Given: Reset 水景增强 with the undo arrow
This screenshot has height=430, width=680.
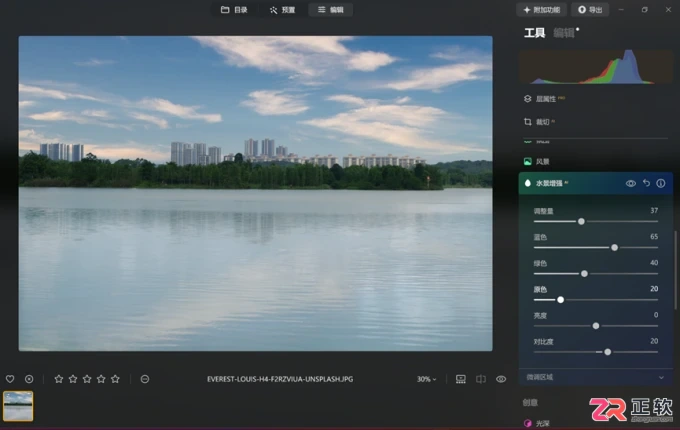Looking at the screenshot, I should point(646,183).
